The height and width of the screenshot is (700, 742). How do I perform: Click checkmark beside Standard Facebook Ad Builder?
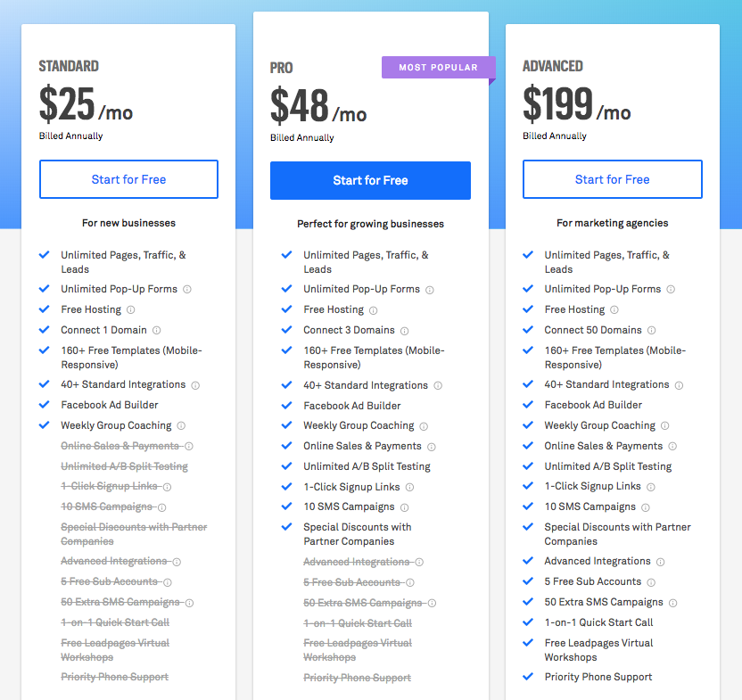click(44, 405)
